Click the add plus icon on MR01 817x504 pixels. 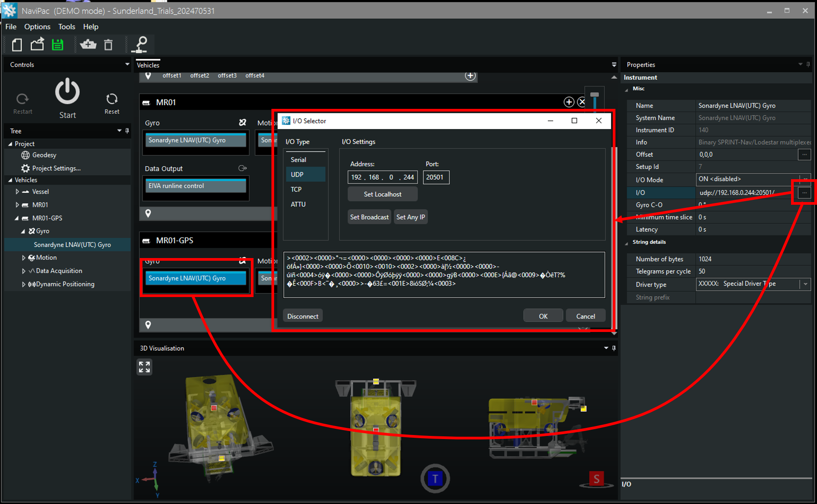point(569,102)
